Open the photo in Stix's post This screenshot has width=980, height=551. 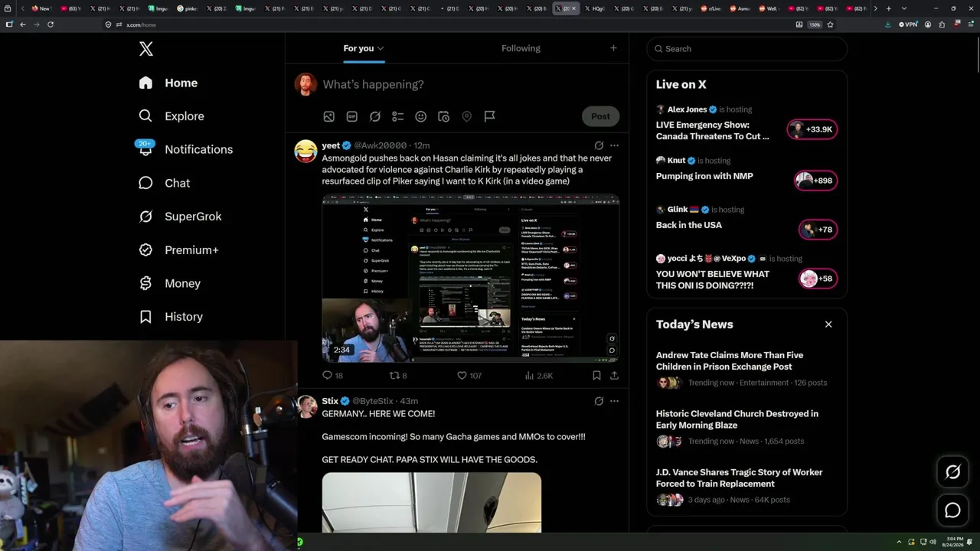click(432, 503)
